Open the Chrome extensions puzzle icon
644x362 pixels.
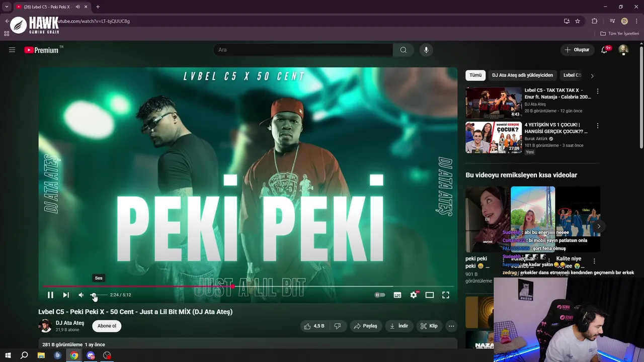click(x=594, y=21)
